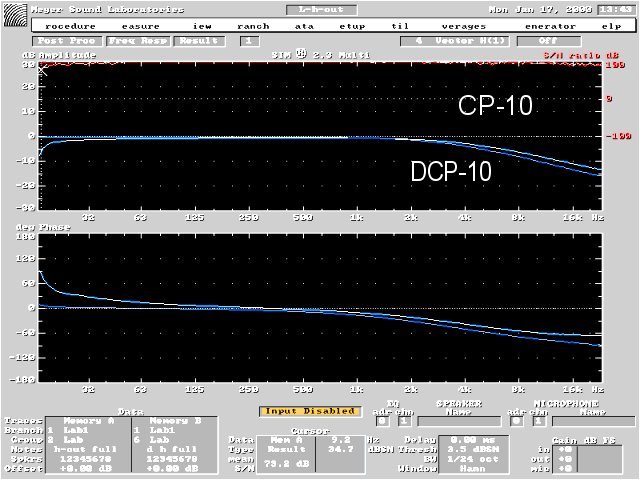Click the X cursor marker on amplitude plot
This screenshot has width=640, height=480.
(x=42, y=71)
